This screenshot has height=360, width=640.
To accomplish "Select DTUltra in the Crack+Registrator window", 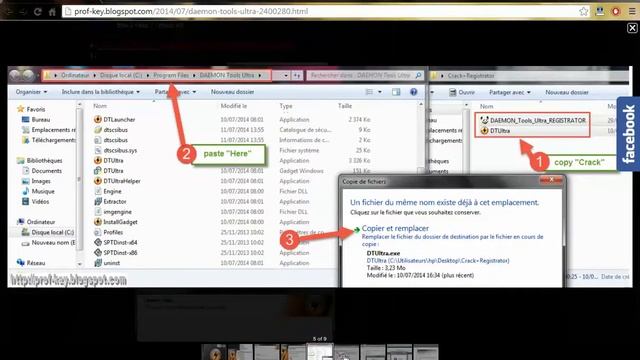I will tap(495, 131).
